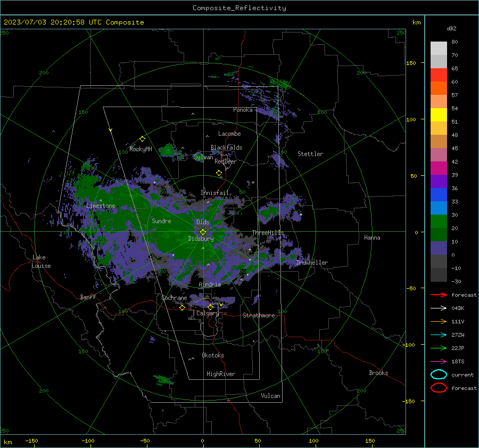Screen dimensions: 479x448
Task: Click the red forecast arrow in the legend
Action: (439, 295)
